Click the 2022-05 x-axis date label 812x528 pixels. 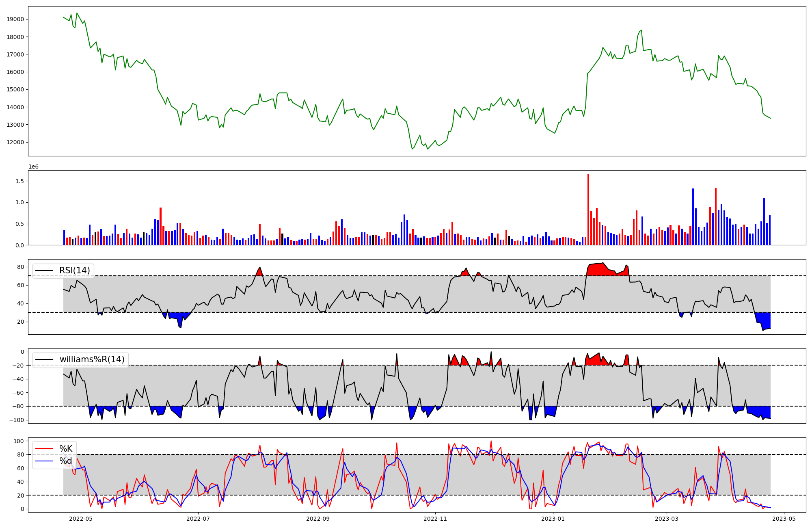point(81,519)
